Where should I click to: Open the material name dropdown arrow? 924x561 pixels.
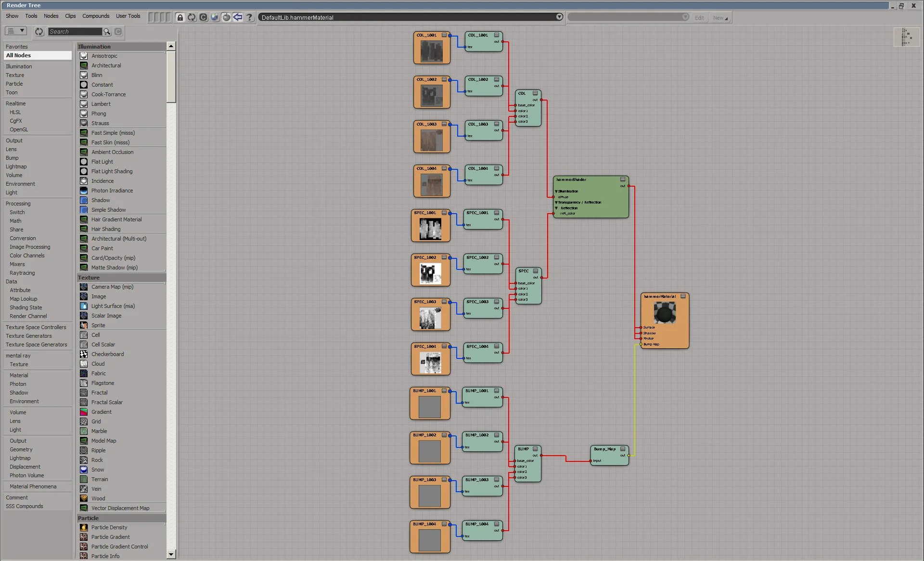559,17
